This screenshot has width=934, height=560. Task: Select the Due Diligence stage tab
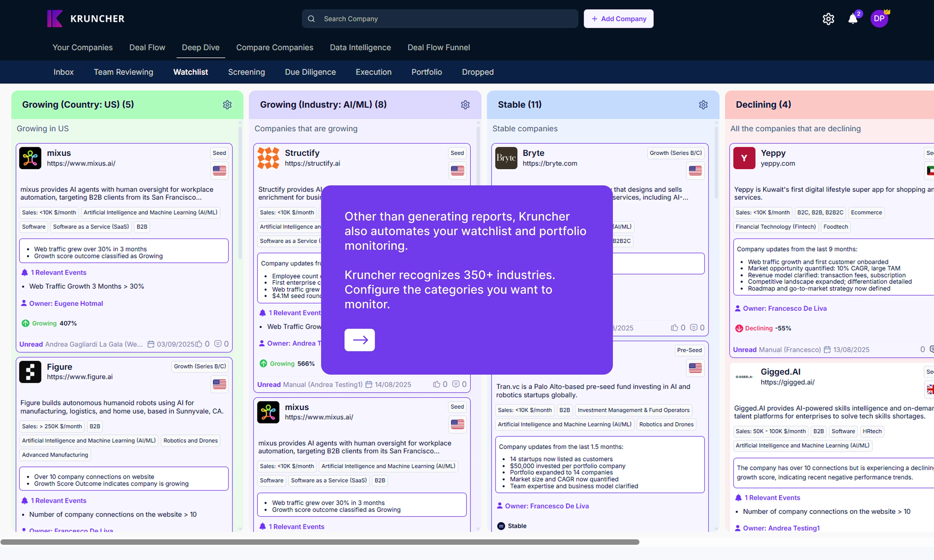[310, 72]
